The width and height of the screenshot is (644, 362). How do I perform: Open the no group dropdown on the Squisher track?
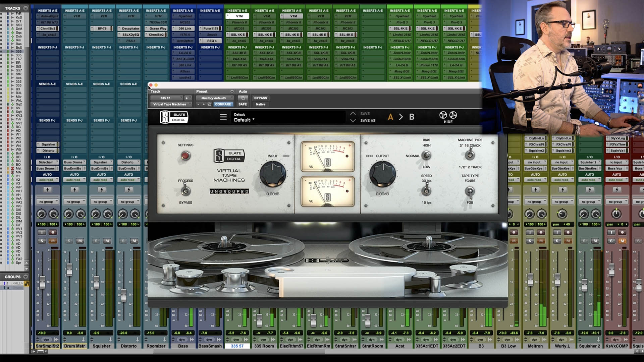tap(102, 201)
